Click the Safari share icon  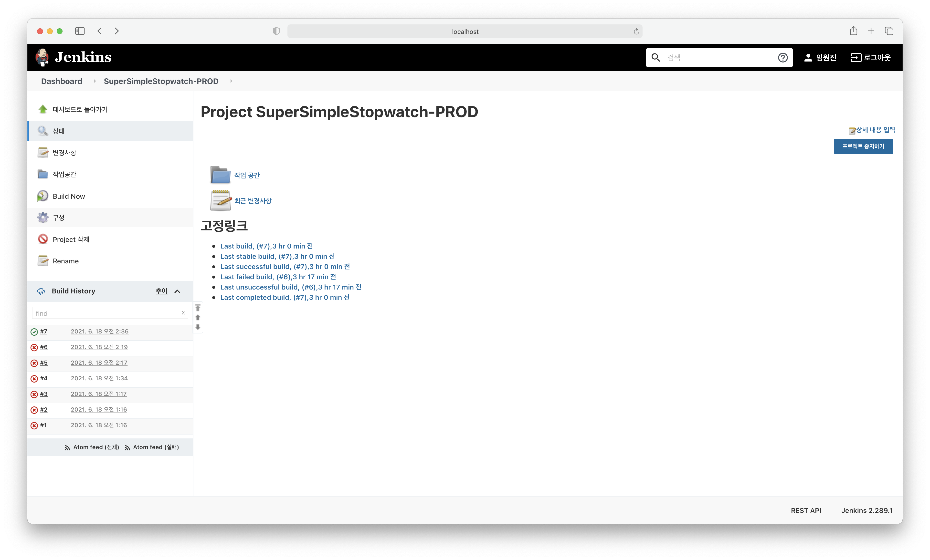[x=853, y=31]
